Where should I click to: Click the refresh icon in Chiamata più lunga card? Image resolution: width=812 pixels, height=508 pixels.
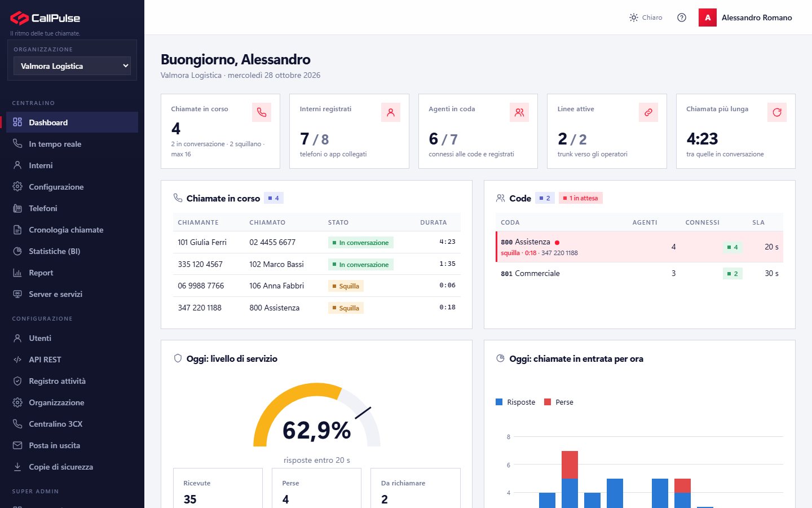point(777,112)
